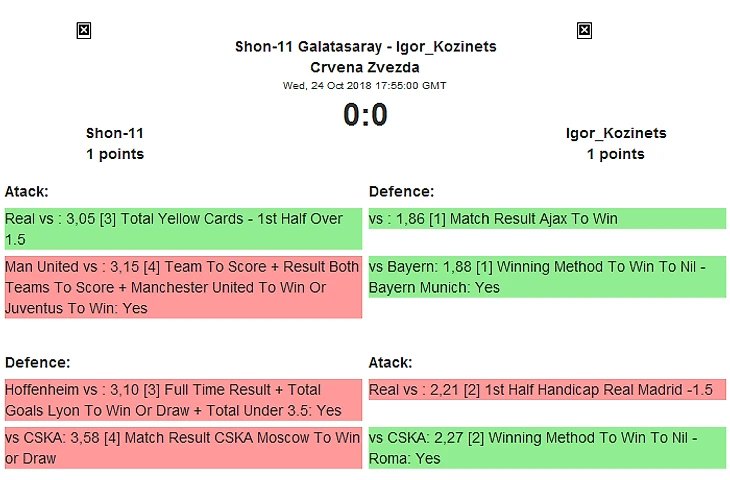The width and height of the screenshot is (730, 480).
Task: Select the Man United Both Teams To Score bet
Action: coord(182,288)
